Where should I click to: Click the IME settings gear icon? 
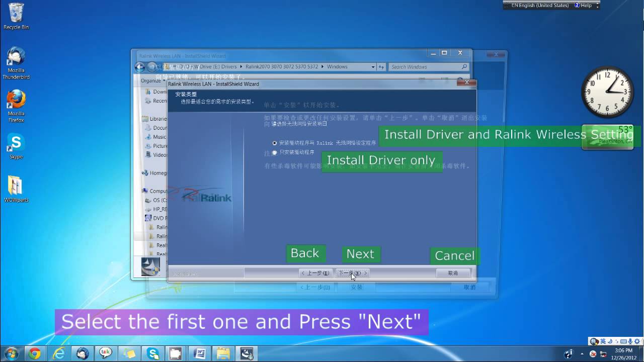[x=637, y=341]
